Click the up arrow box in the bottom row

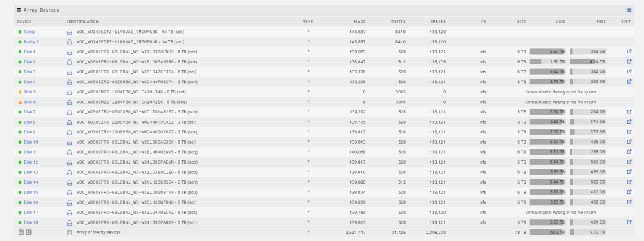coord(28,232)
